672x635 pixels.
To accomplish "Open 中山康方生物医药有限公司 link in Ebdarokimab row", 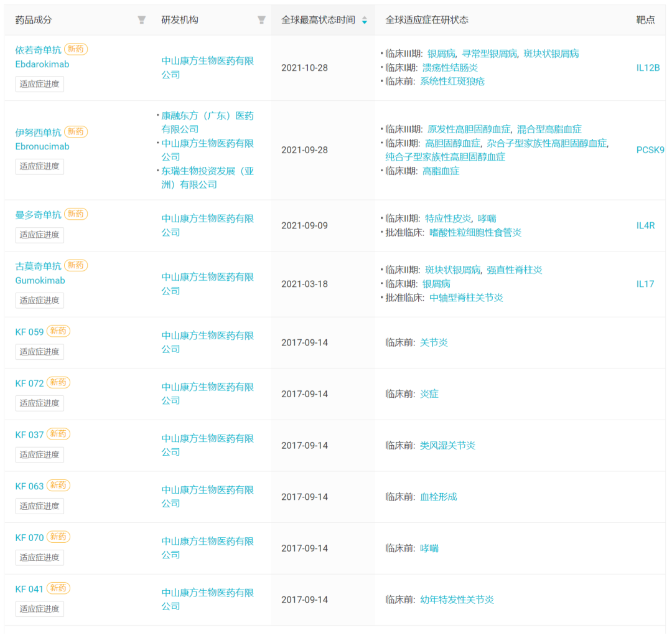I will (x=207, y=68).
